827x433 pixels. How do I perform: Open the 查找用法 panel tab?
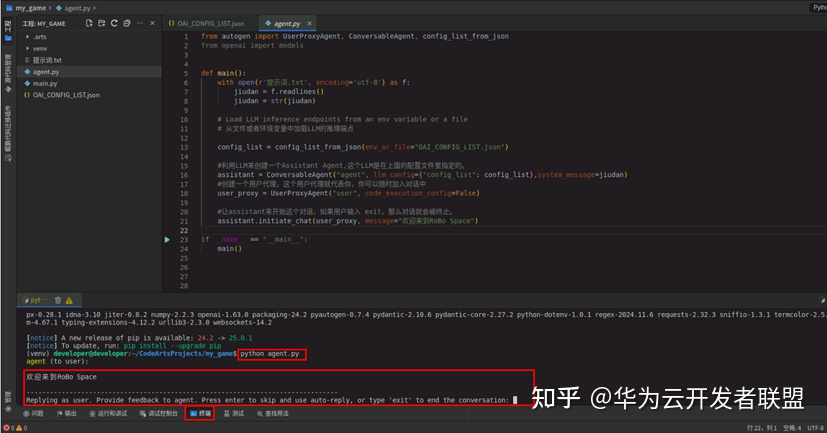tap(273, 413)
